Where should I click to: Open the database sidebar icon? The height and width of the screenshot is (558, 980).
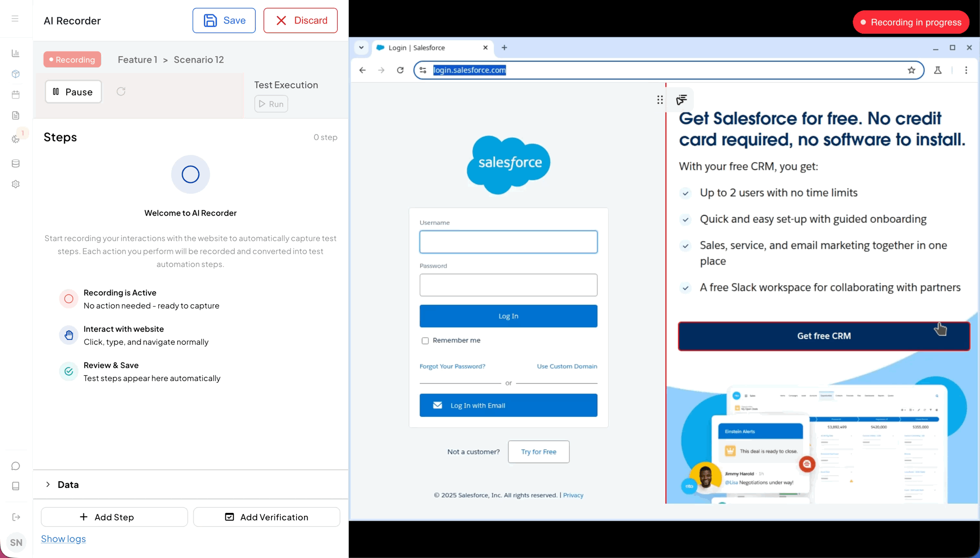[x=16, y=164]
